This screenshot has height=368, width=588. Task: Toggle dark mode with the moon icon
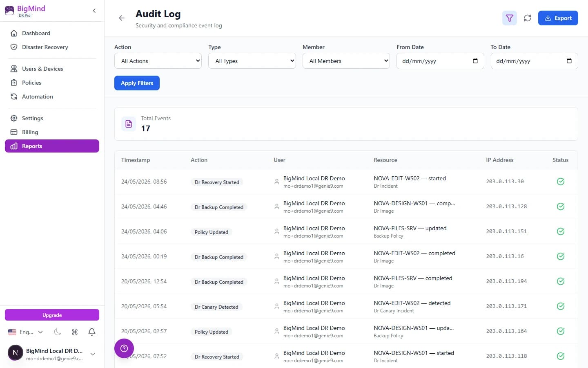(x=58, y=332)
